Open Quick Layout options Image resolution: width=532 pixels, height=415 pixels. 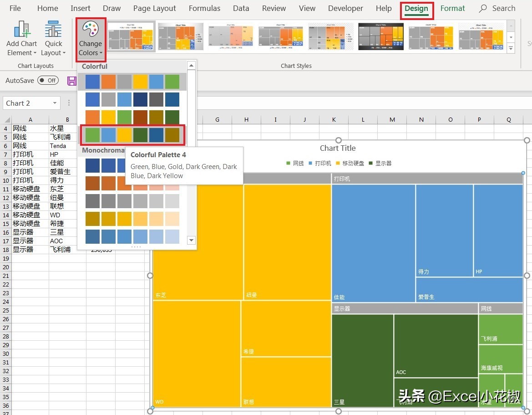53,38
